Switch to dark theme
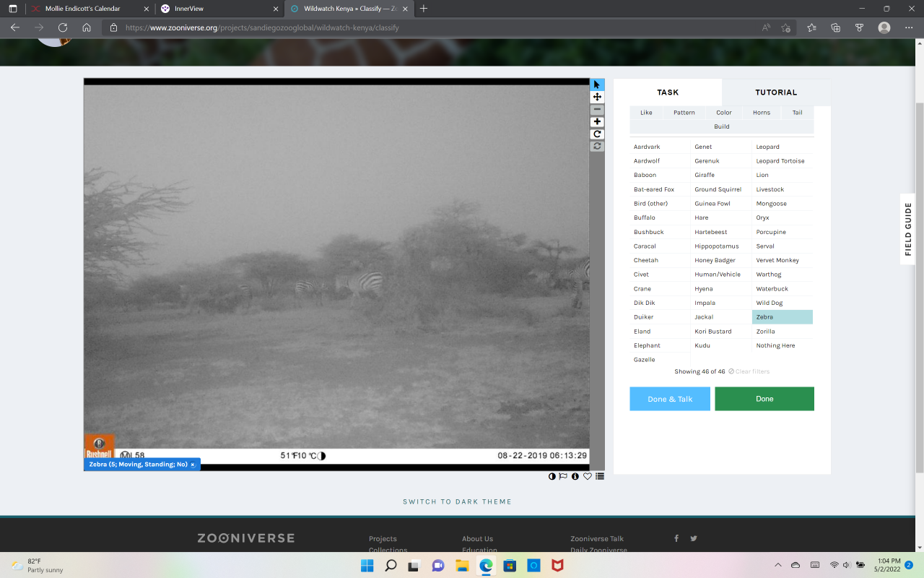Viewport: 924px width, 578px height. click(457, 501)
